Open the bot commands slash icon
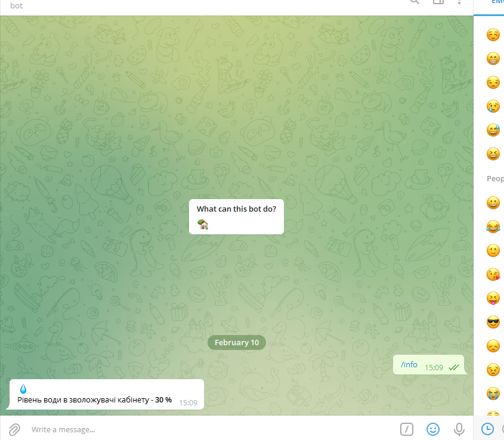This screenshot has height=440, width=504. [407, 429]
